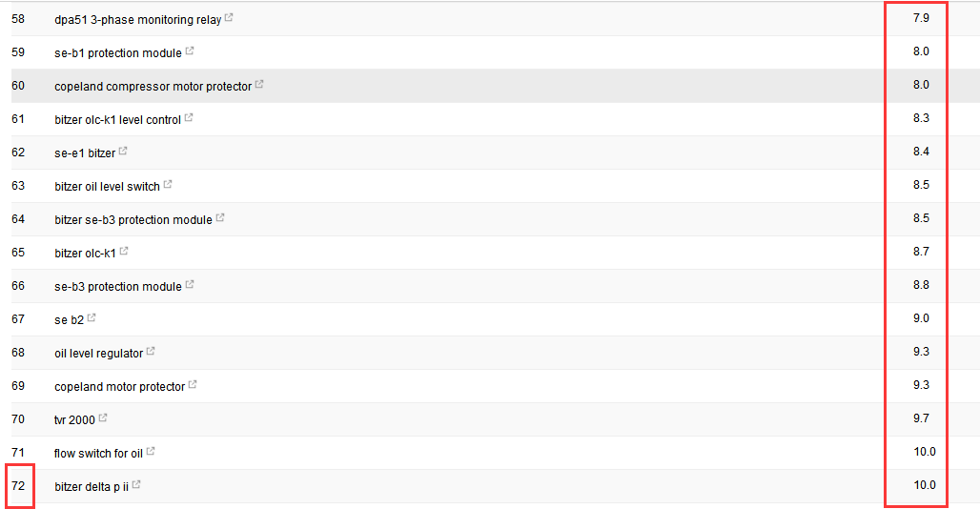The width and height of the screenshot is (980, 509).
Task: Open external link icon beside se-e1 bitzer
Action: point(123,152)
